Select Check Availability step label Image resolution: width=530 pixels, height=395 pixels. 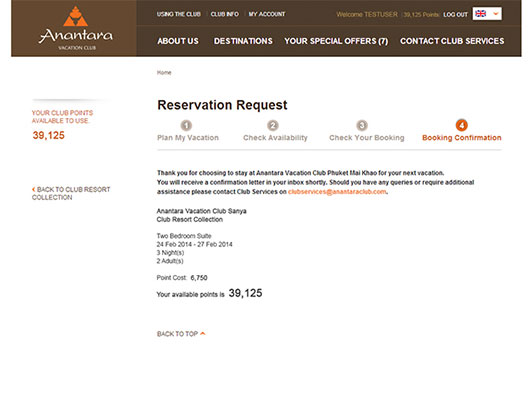click(x=275, y=138)
